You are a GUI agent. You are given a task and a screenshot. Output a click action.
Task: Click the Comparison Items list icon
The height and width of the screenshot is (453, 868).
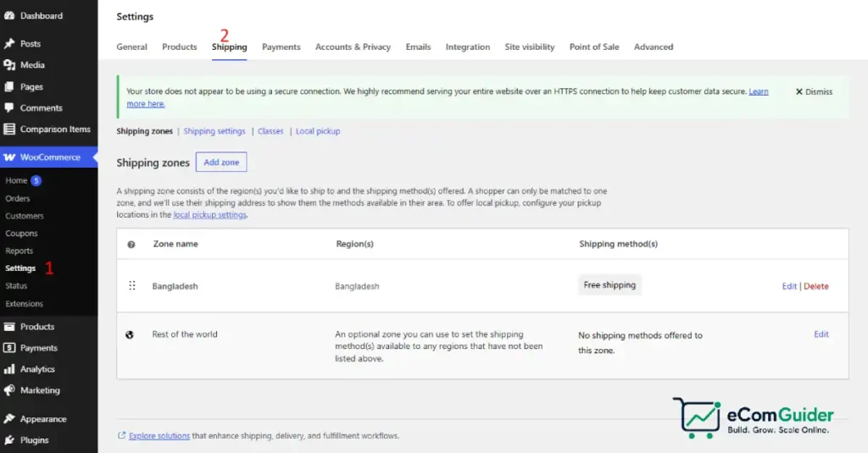[9, 129]
